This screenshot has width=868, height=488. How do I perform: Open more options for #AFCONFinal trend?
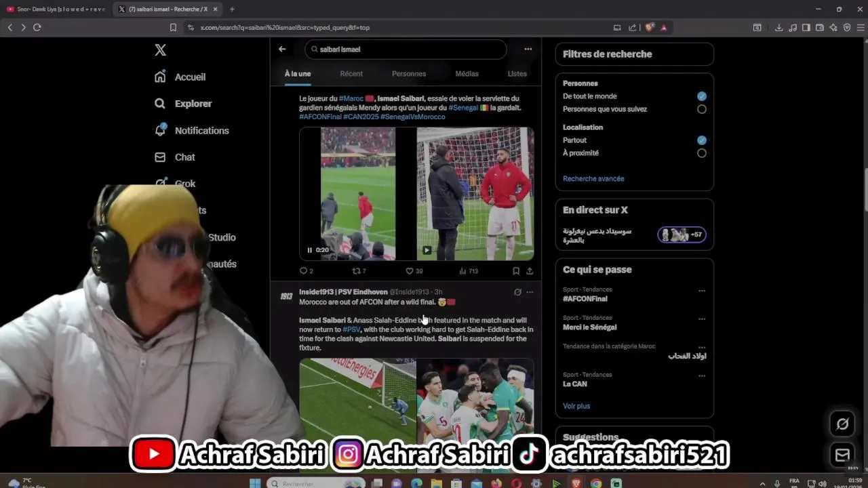point(702,291)
